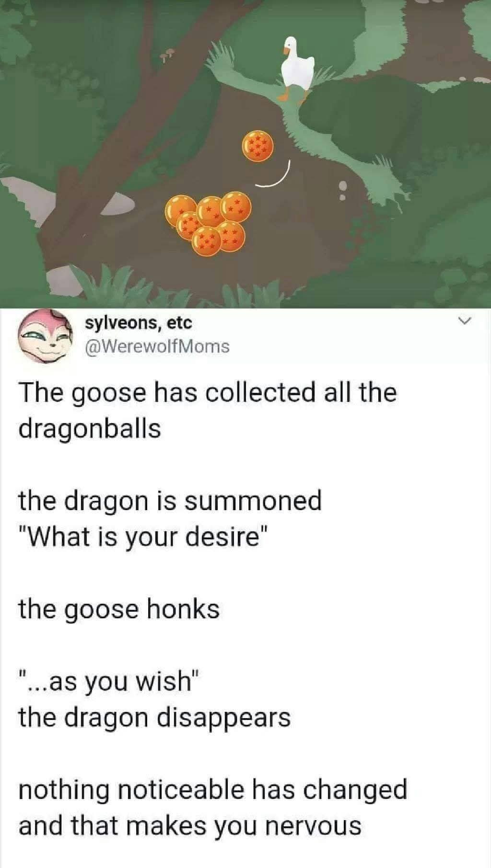Click the lone seven-star dragonball

(258, 146)
